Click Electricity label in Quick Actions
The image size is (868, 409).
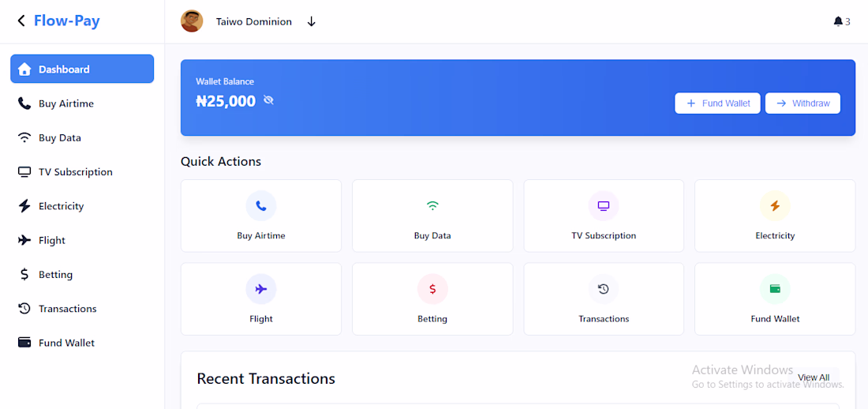point(775,235)
